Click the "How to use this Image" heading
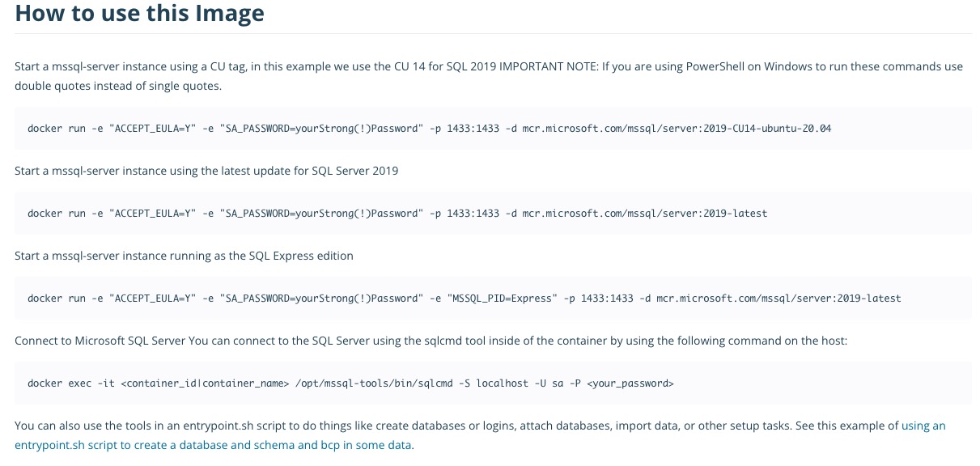The height and width of the screenshot is (466, 980). [139, 13]
